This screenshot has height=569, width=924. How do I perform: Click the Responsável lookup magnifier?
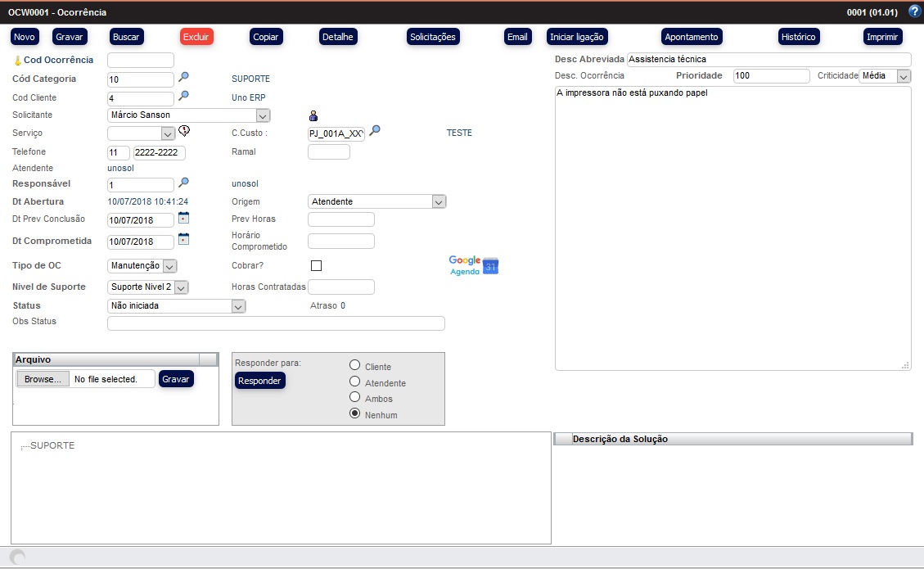184,183
